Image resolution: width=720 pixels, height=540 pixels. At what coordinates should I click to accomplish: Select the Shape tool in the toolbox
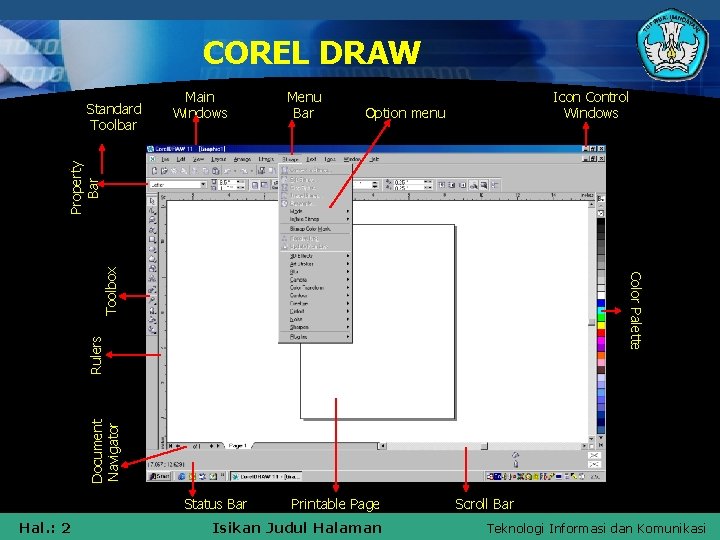pos(152,211)
